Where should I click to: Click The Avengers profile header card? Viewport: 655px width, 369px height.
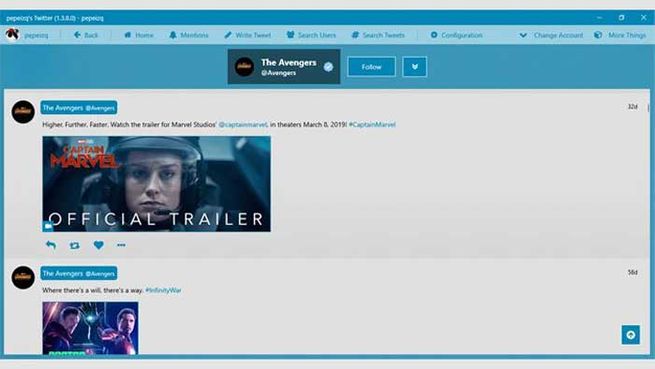[284, 67]
